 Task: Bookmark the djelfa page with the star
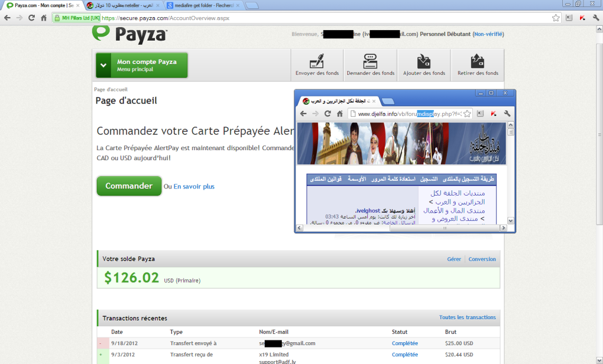pyautogui.click(x=467, y=114)
